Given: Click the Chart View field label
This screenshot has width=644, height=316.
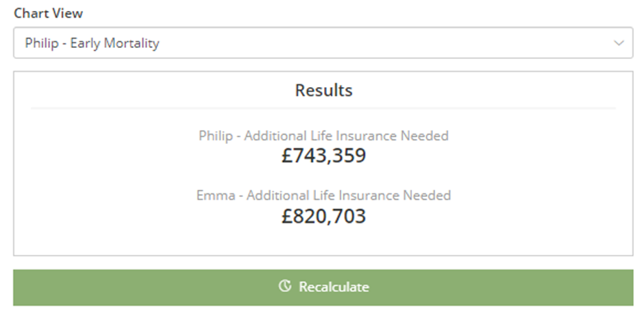Looking at the screenshot, I should tap(49, 13).
